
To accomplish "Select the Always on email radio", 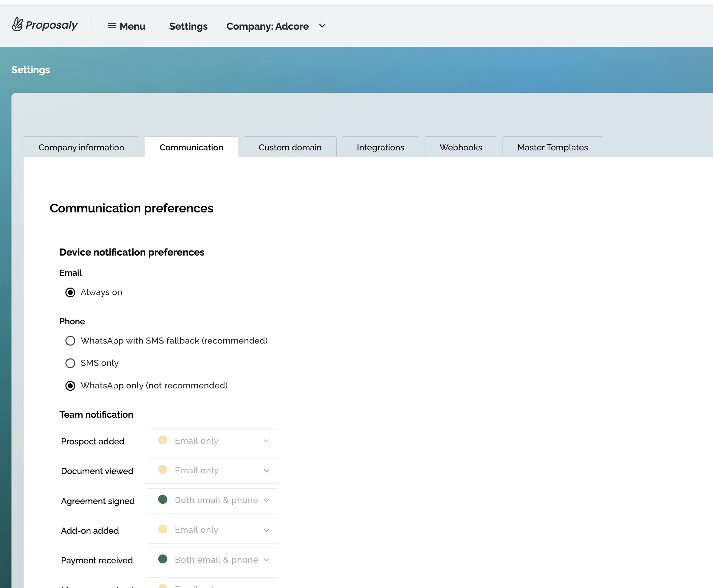I will (x=70, y=292).
